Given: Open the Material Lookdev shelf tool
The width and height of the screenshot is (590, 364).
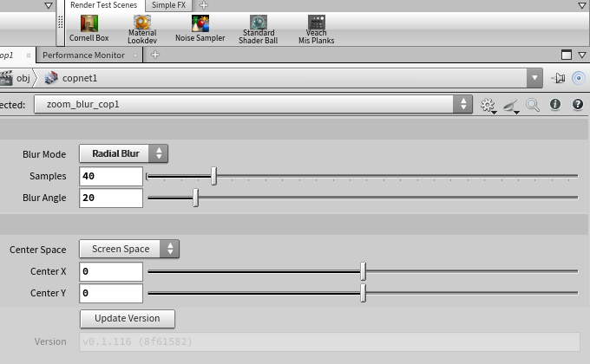Looking at the screenshot, I should click(x=141, y=29).
